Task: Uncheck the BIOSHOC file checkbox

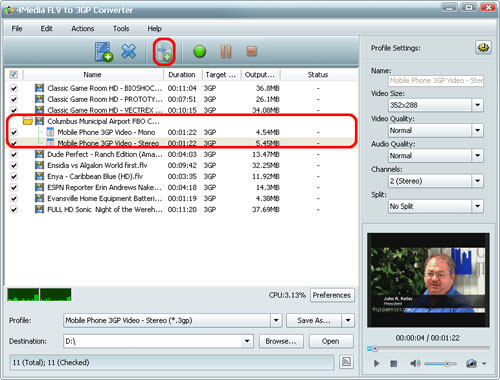Action: [14, 88]
